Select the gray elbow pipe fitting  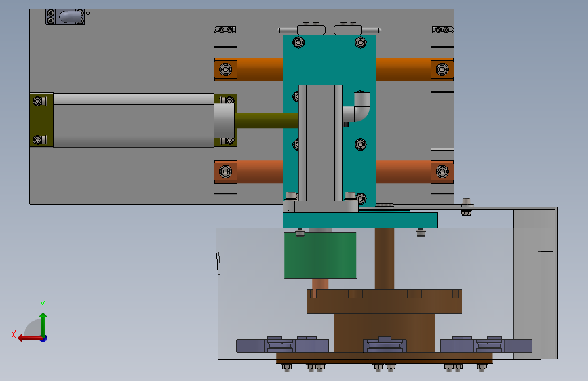pos(358,108)
